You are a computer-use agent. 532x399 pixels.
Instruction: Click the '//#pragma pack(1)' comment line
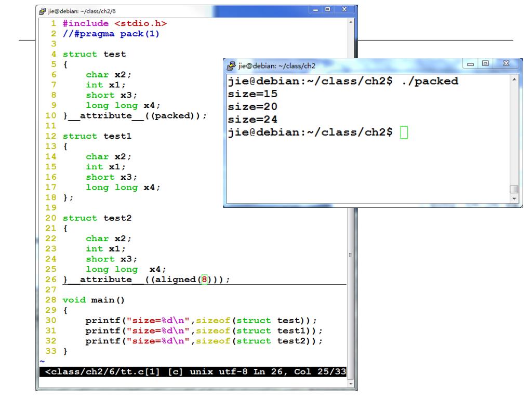click(x=111, y=34)
